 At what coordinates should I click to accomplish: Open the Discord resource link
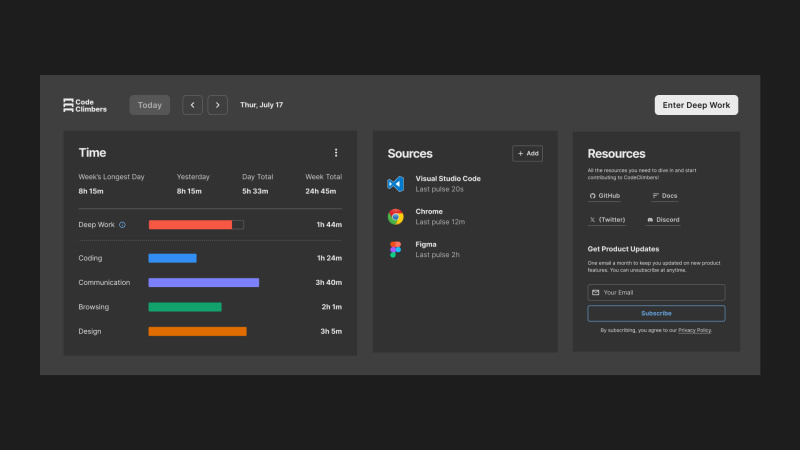pos(664,219)
